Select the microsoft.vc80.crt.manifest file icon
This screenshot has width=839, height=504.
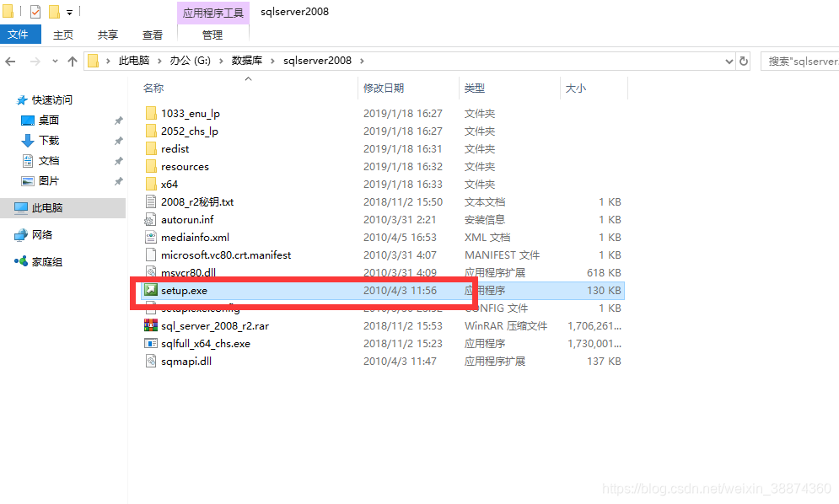151,255
